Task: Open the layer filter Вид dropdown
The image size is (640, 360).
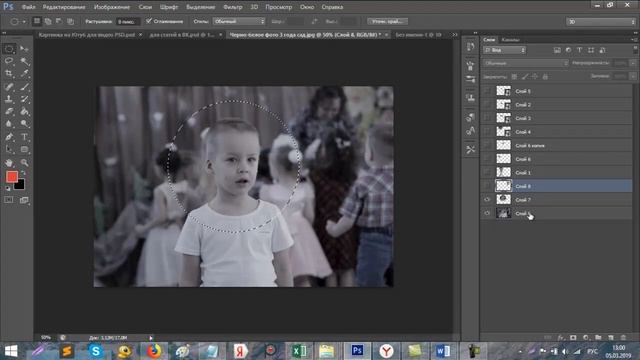Action: (504, 50)
